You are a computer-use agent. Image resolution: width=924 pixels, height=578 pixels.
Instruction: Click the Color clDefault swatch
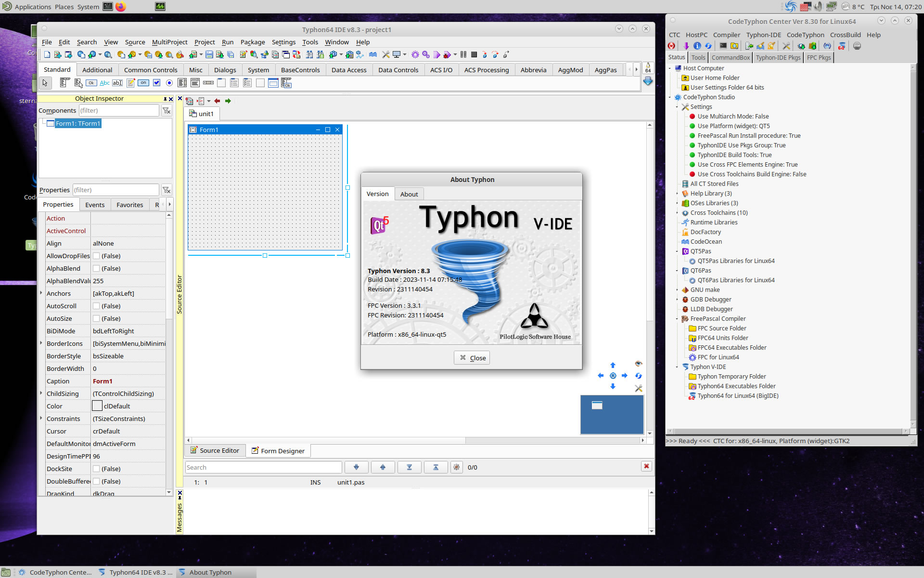(97, 406)
